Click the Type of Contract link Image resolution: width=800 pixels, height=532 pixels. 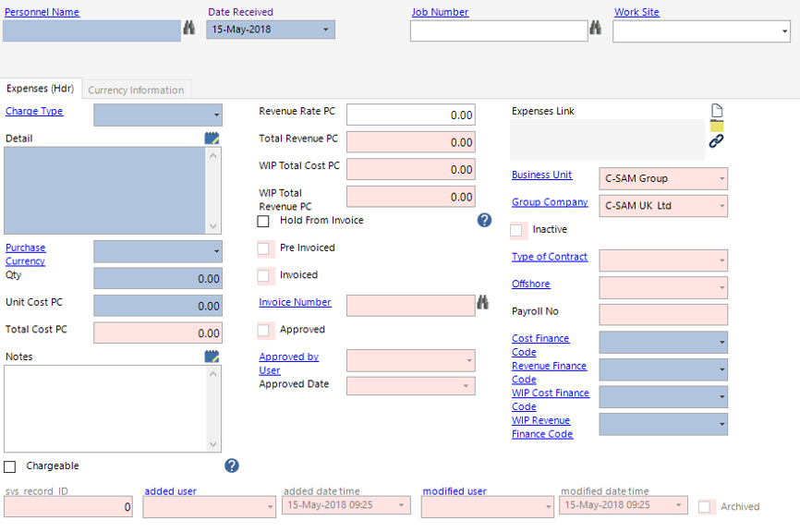549,257
